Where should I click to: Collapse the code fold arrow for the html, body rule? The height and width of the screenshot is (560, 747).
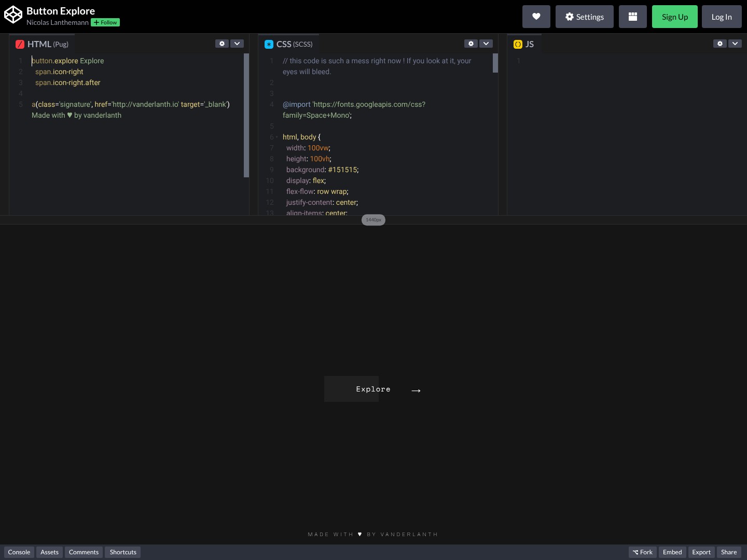[277, 137]
